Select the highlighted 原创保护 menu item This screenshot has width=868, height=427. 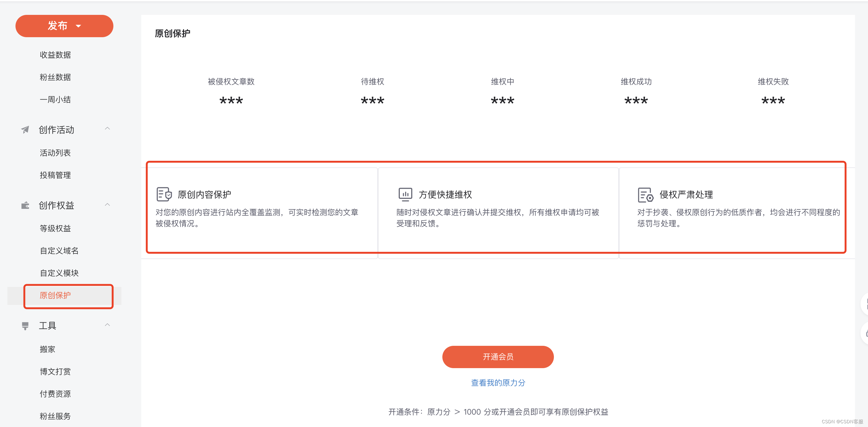coord(55,295)
